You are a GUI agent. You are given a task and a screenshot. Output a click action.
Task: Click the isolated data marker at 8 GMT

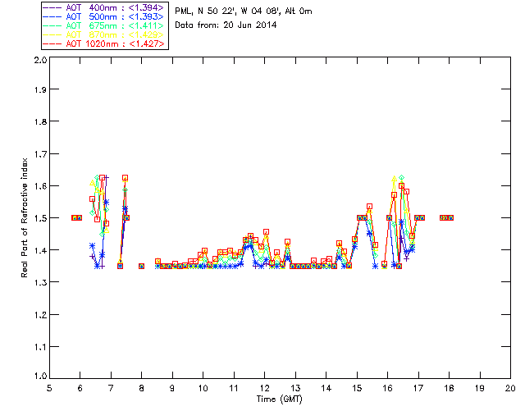[142, 267]
